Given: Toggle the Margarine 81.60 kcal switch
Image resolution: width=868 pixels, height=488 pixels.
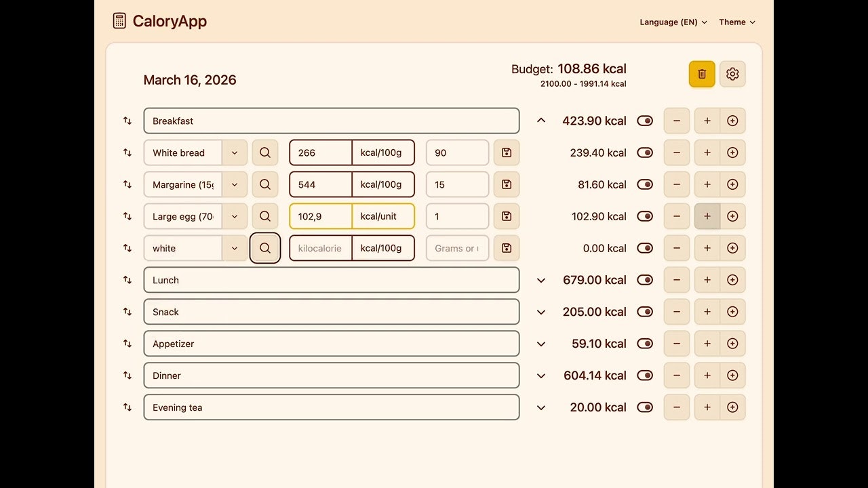Looking at the screenshot, I should point(645,184).
